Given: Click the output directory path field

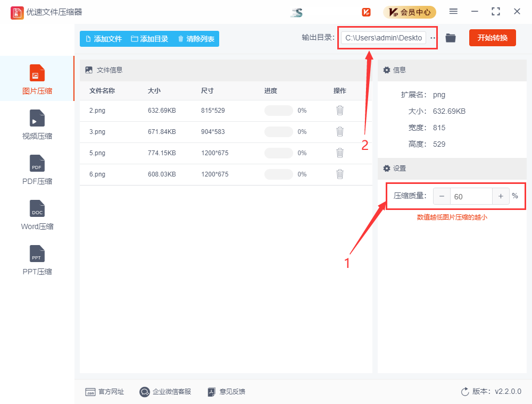Looking at the screenshot, I should (x=383, y=38).
